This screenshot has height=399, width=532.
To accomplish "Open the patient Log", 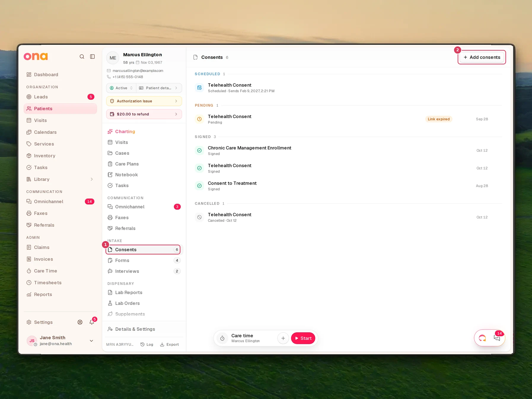I will pyautogui.click(x=147, y=344).
